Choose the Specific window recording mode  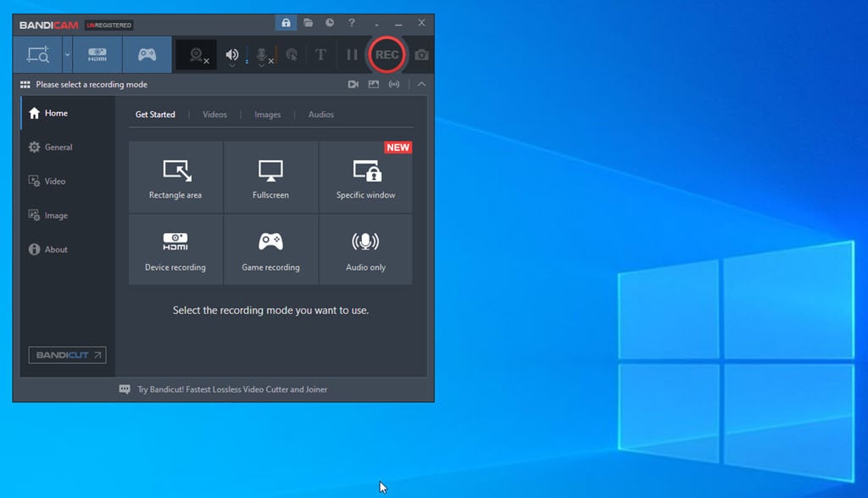pos(366,177)
